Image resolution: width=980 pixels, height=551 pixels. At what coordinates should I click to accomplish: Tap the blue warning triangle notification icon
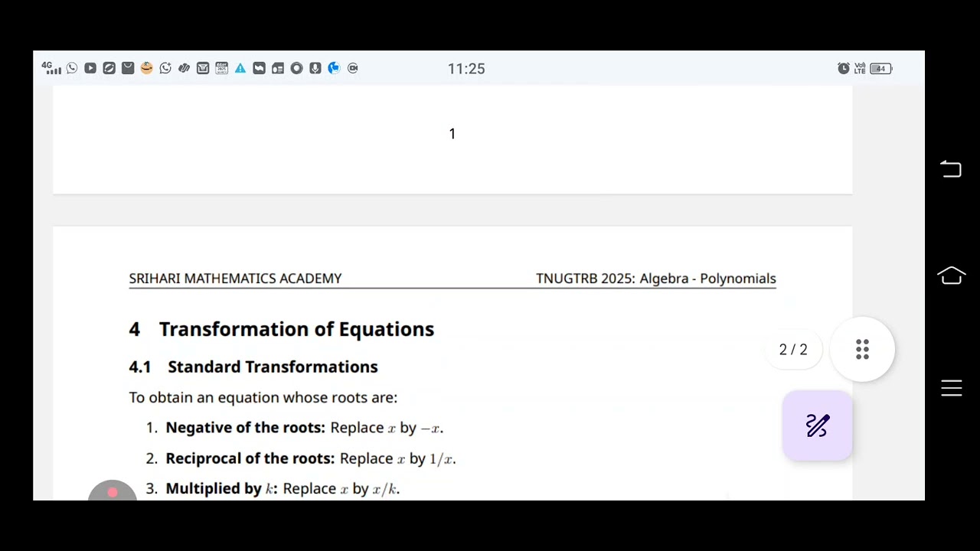[x=240, y=68]
